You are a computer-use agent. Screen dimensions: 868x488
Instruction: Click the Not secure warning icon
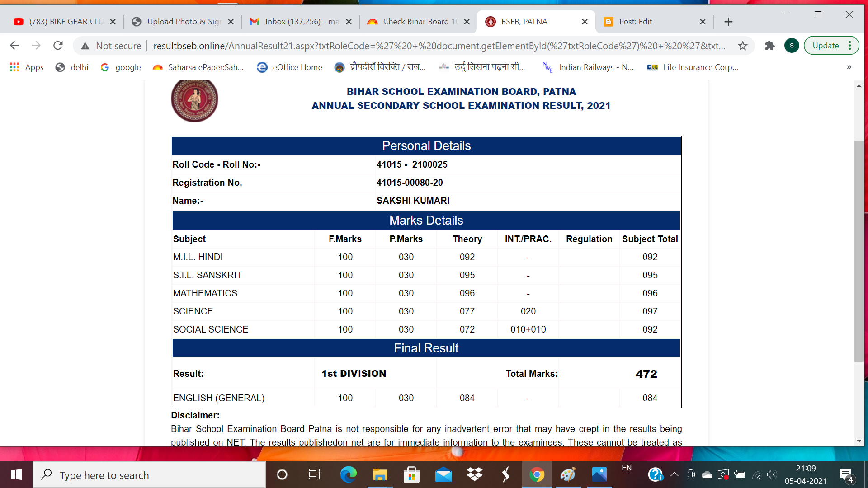(85, 46)
